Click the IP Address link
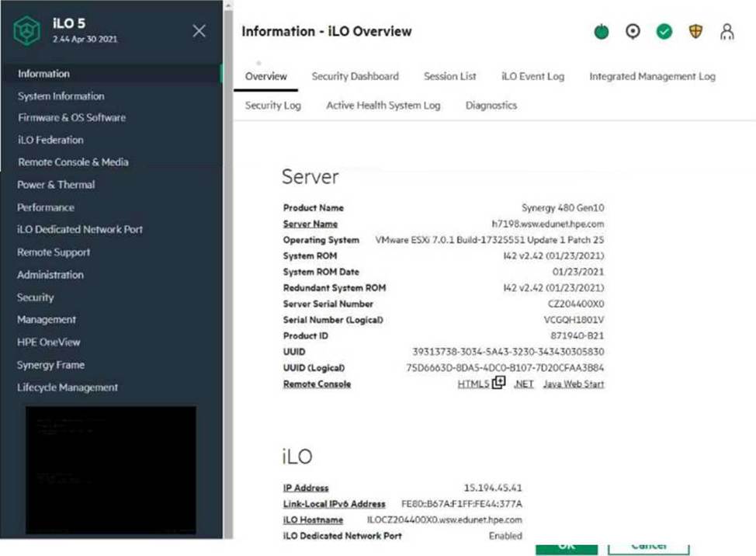The image size is (756, 556). 306,488
